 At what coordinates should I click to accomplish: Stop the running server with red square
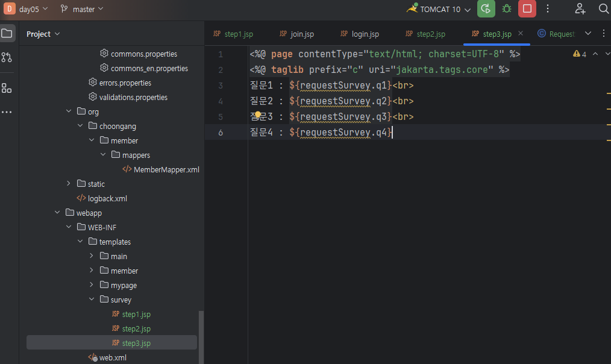point(527,8)
